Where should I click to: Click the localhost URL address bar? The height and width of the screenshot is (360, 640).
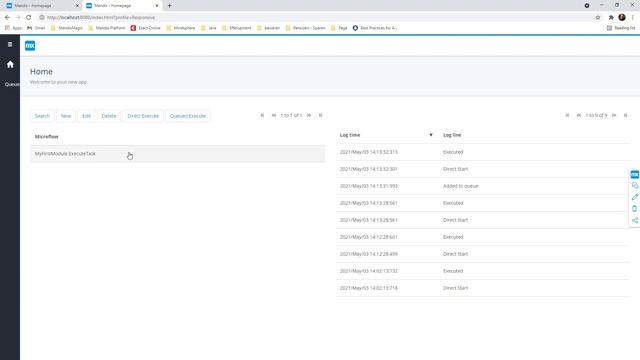click(101, 18)
